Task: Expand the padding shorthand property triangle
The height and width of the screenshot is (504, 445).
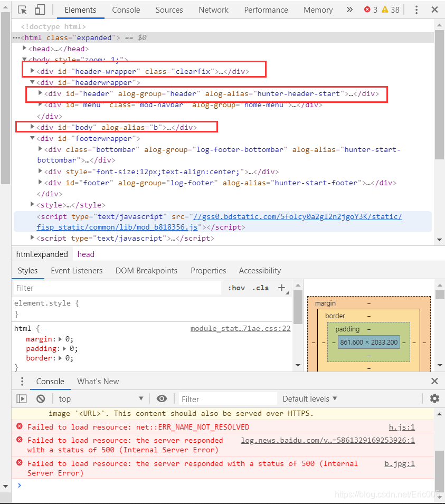Action: 64,348
